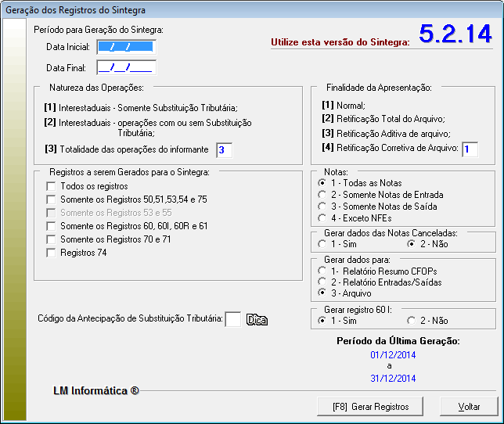Click the Data Final date field
Image resolution: width=504 pixels, height=424 pixels.
[x=126, y=68]
